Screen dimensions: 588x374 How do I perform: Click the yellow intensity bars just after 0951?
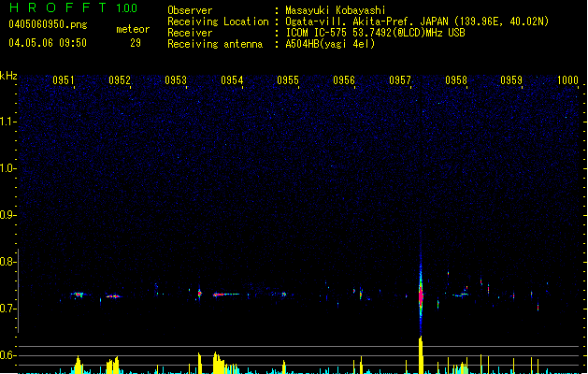click(x=78, y=365)
